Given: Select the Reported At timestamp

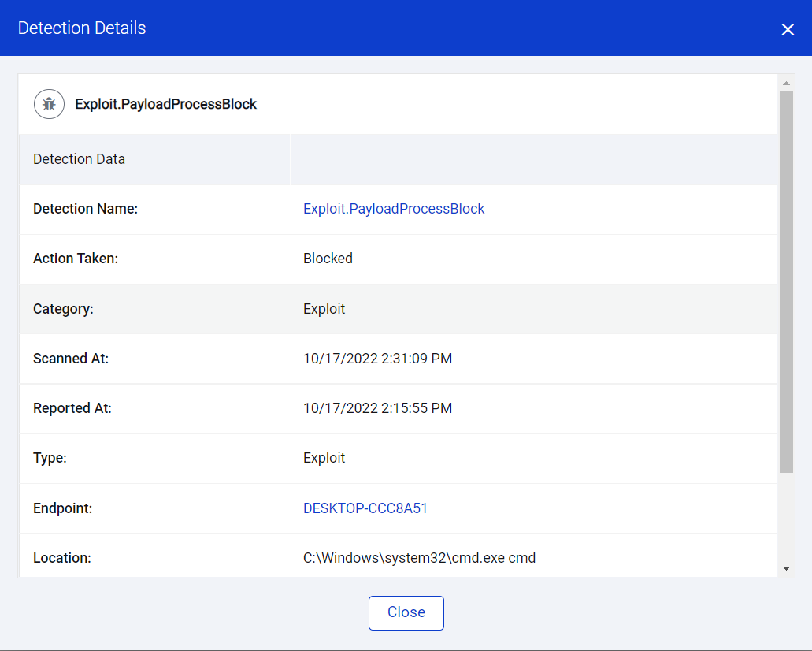Looking at the screenshot, I should [377, 407].
